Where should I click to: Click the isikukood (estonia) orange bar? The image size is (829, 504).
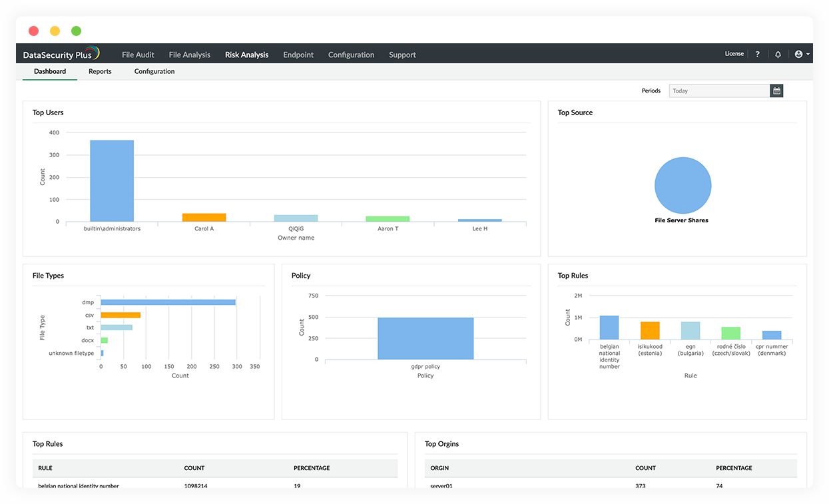[x=650, y=331]
